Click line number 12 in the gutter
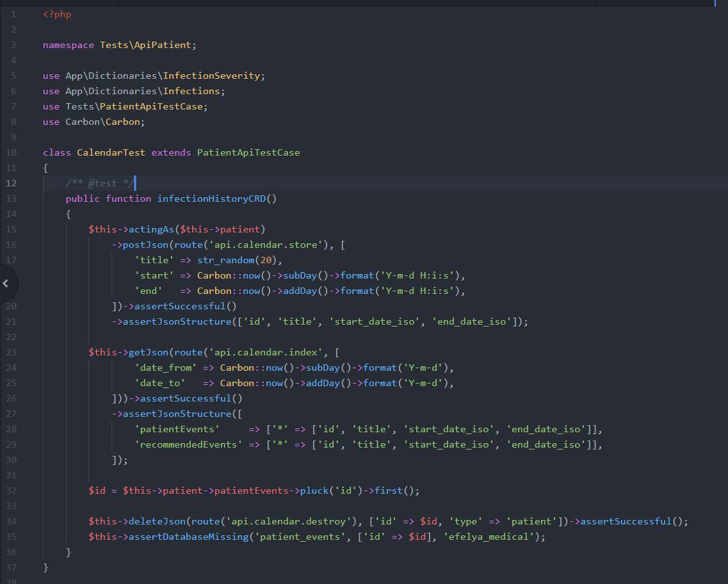 (x=11, y=183)
